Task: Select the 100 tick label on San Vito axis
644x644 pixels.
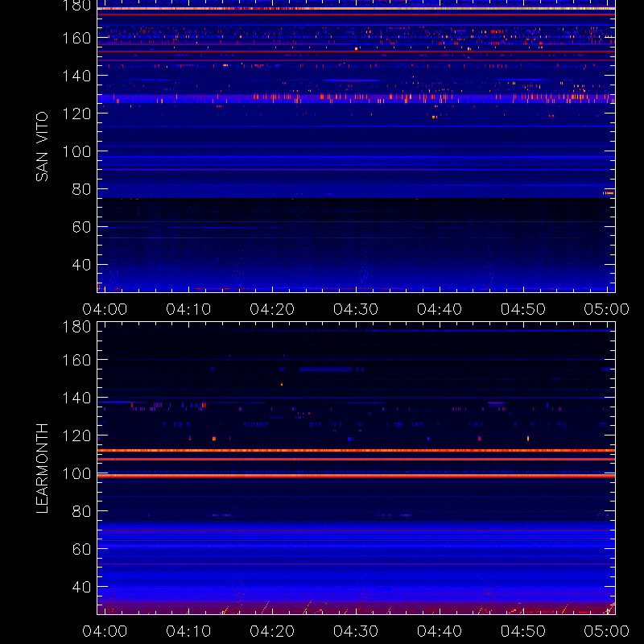Action: point(76,151)
